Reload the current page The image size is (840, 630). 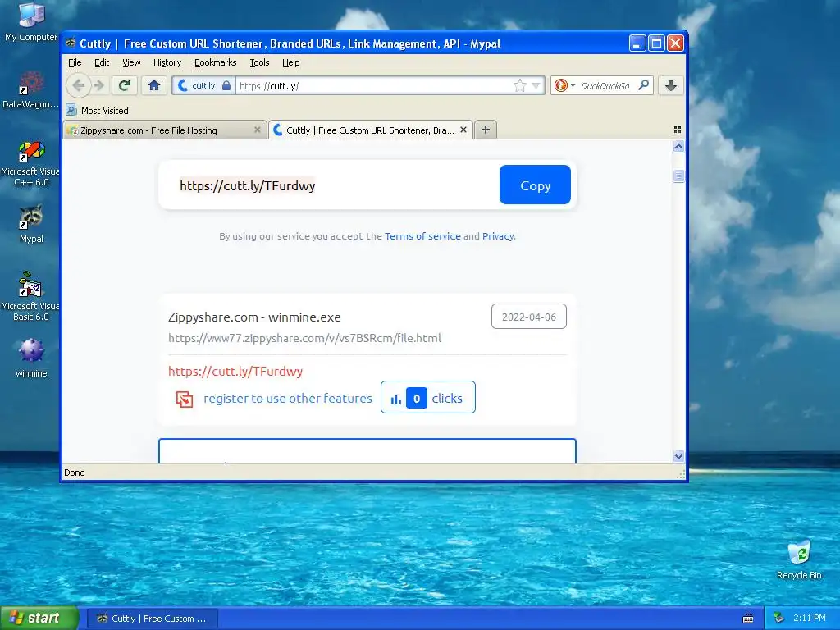[x=125, y=85]
